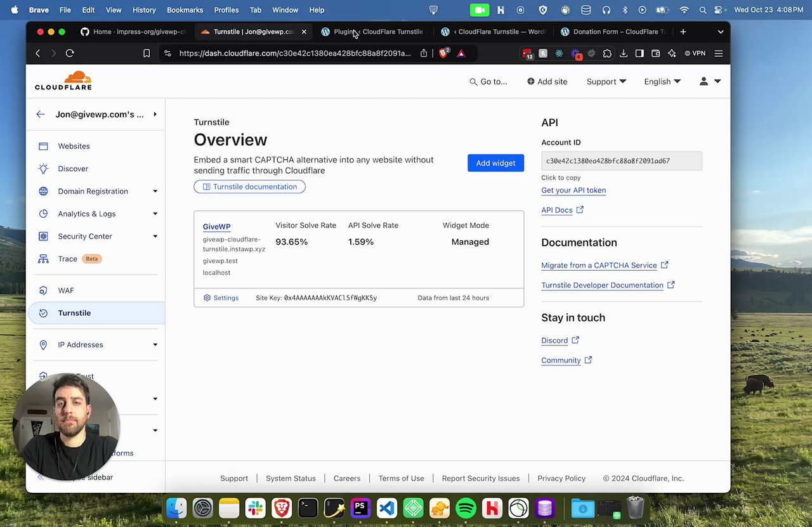The height and width of the screenshot is (527, 812).
Task: Click Add site in header
Action: click(547, 81)
